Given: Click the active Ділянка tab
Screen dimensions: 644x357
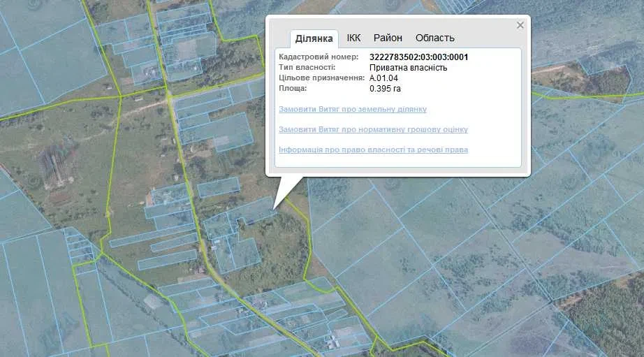Looking at the screenshot, I should tap(314, 38).
